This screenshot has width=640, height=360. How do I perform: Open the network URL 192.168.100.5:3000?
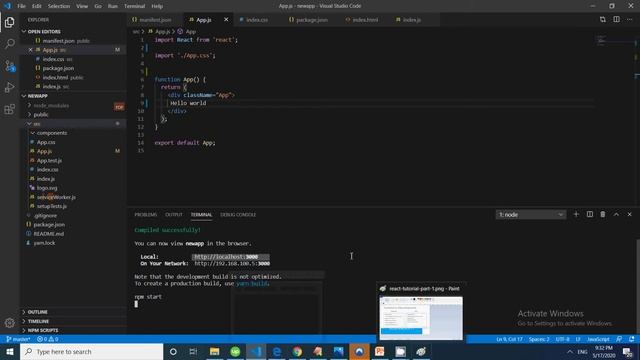pos(232,264)
